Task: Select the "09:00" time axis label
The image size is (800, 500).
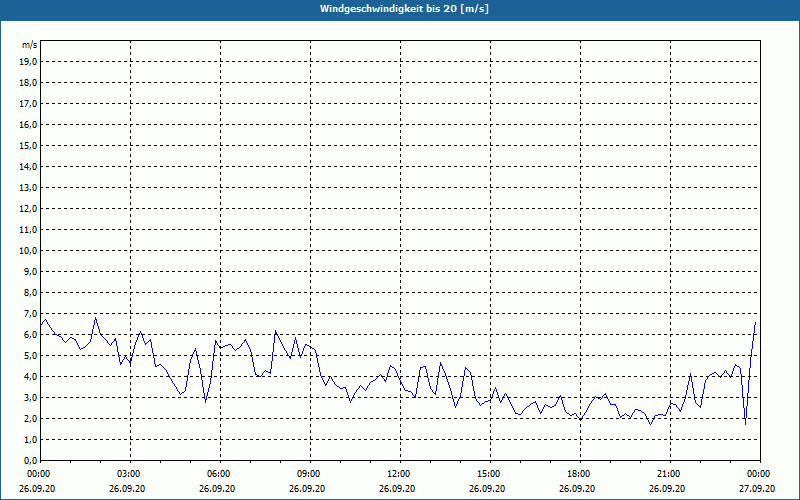Action: coord(308,474)
